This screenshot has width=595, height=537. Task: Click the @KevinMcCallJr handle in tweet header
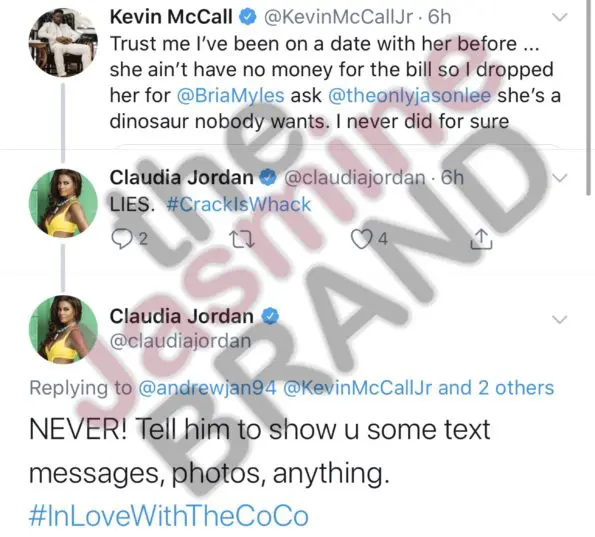(338, 17)
